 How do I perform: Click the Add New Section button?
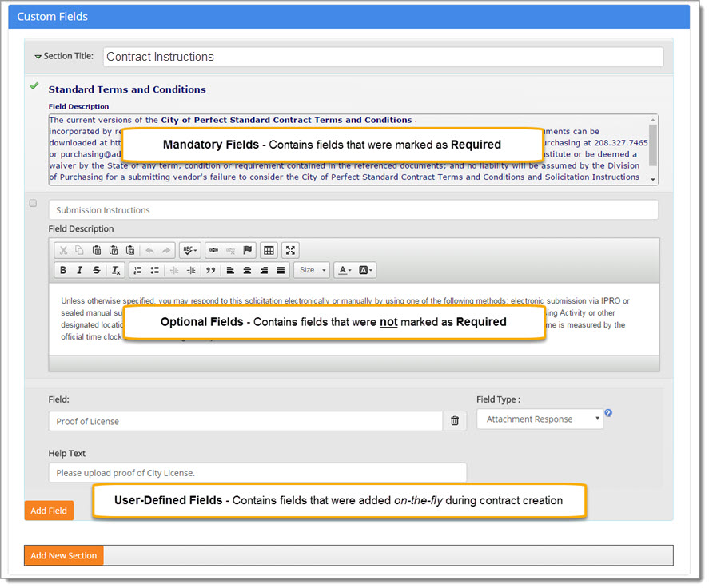(x=63, y=554)
